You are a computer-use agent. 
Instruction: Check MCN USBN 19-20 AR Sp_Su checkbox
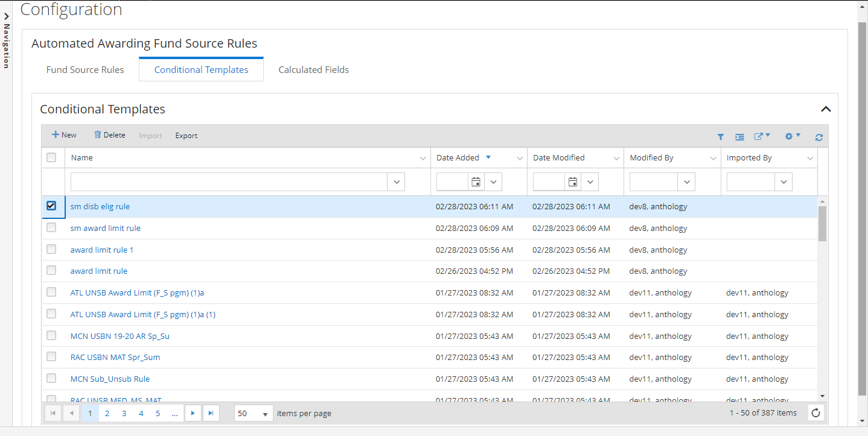pyautogui.click(x=51, y=335)
